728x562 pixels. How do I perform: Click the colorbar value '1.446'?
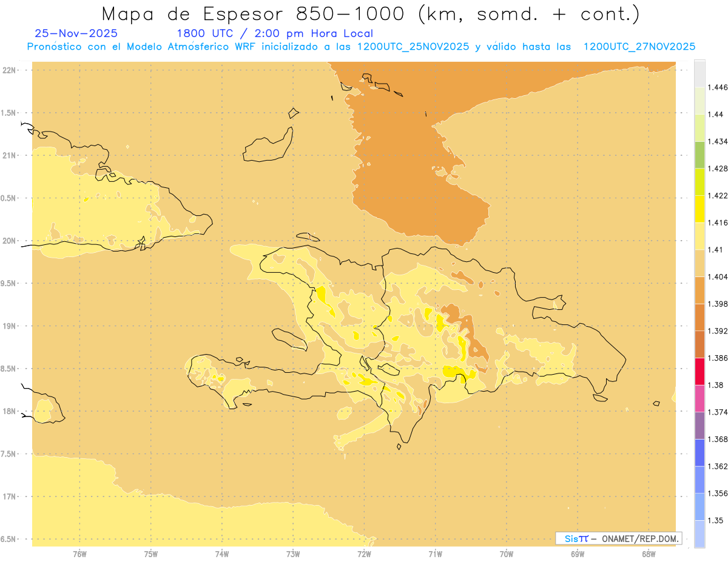coord(719,87)
